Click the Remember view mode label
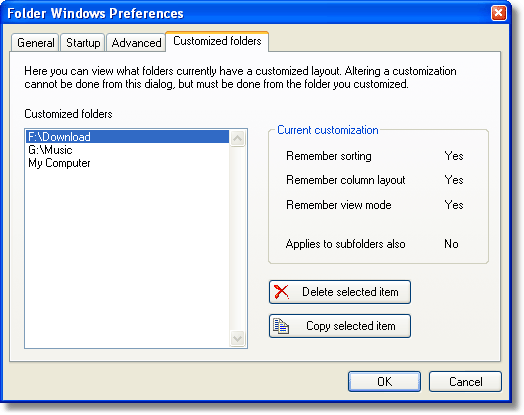The height and width of the screenshot is (415, 524). 339,205
